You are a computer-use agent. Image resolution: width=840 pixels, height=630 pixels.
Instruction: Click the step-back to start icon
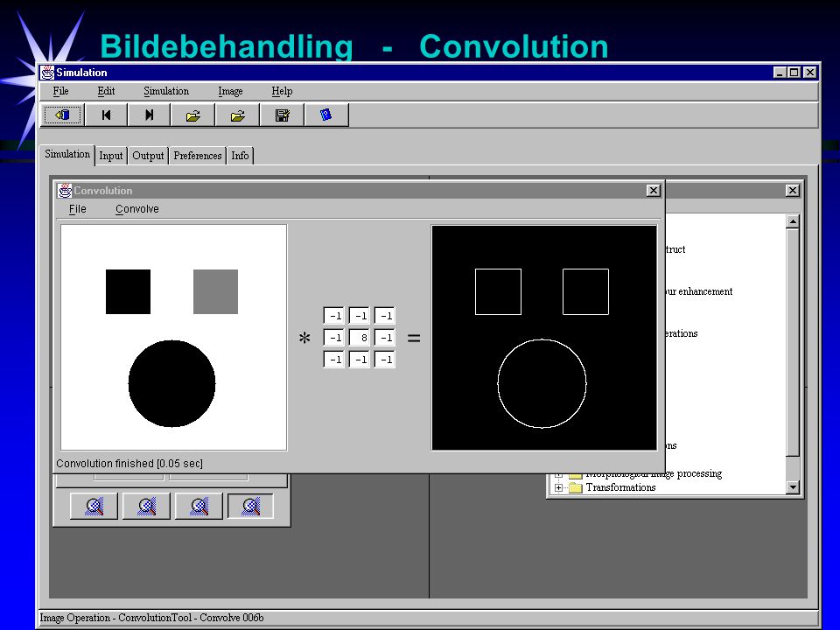pyautogui.click(x=106, y=115)
